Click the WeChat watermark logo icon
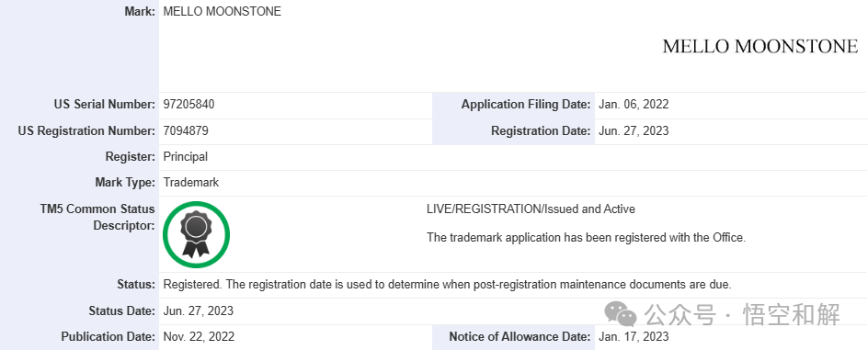Image resolution: width=868 pixels, height=350 pixels. (621, 313)
